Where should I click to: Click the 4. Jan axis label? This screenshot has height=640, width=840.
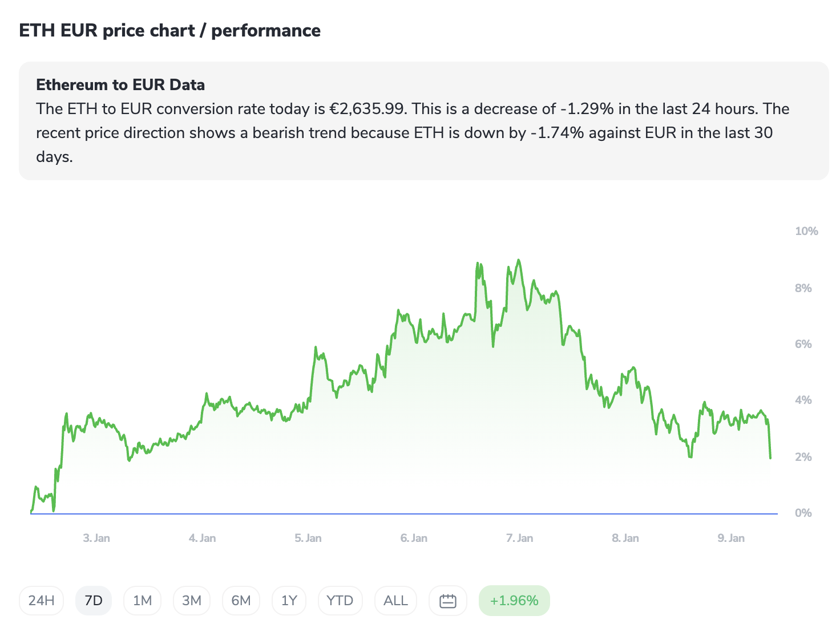tap(202, 538)
